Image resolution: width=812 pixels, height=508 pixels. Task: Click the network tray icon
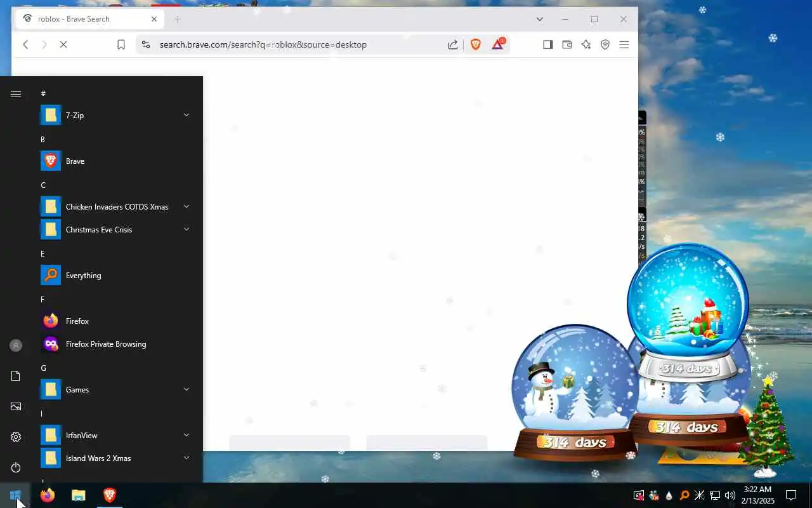coord(714,495)
